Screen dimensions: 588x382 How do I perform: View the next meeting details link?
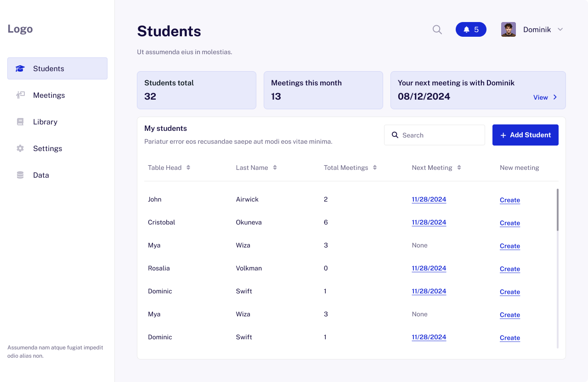[x=545, y=97]
